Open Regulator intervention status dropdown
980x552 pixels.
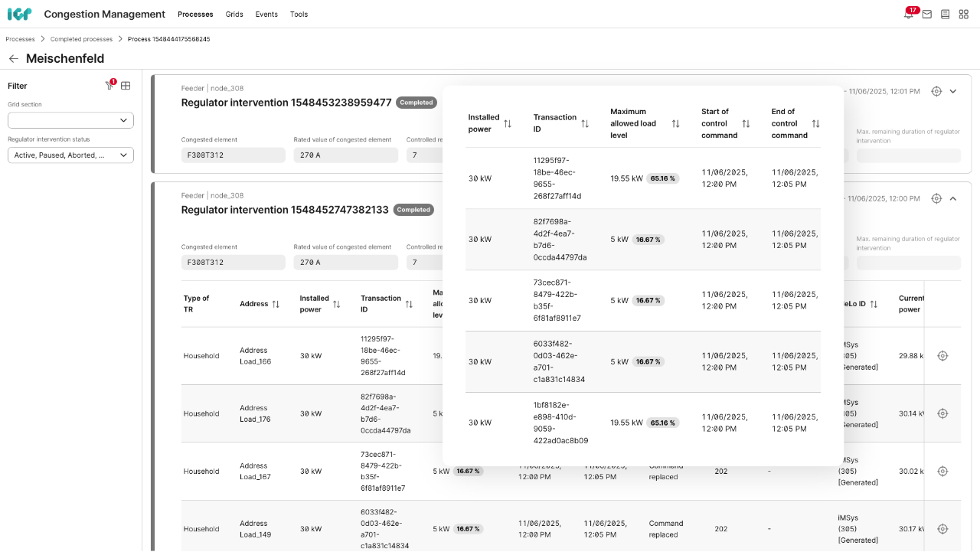pos(70,155)
